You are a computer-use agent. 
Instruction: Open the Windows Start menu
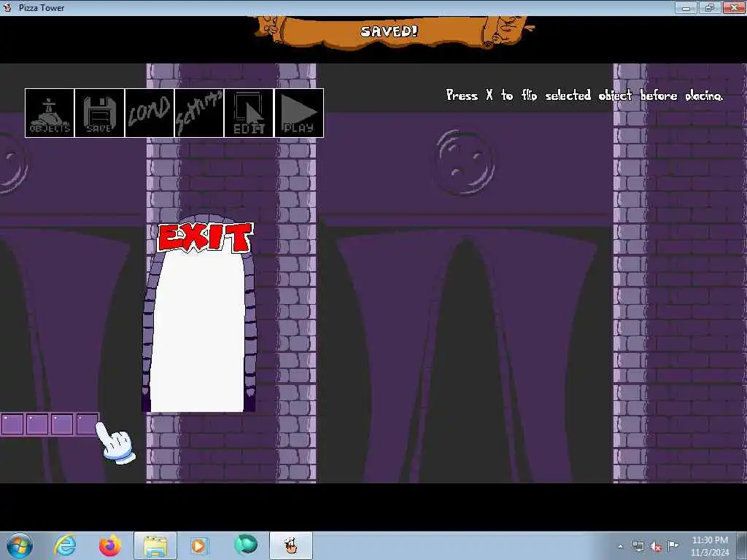click(x=20, y=545)
